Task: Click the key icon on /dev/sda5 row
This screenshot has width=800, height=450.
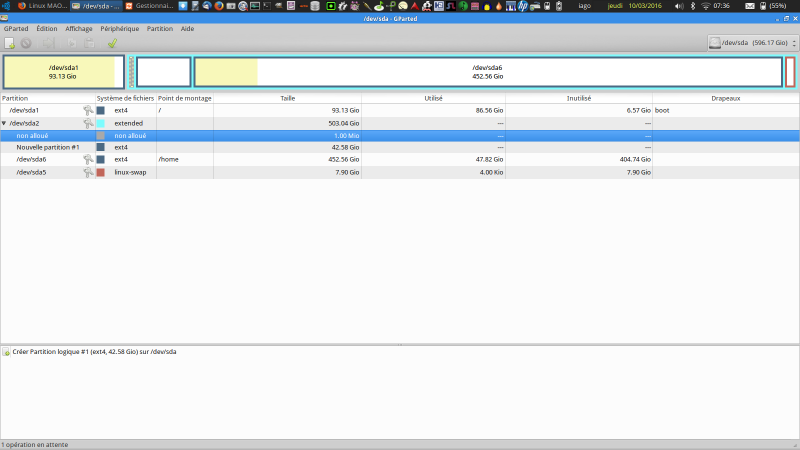Action: point(88,172)
